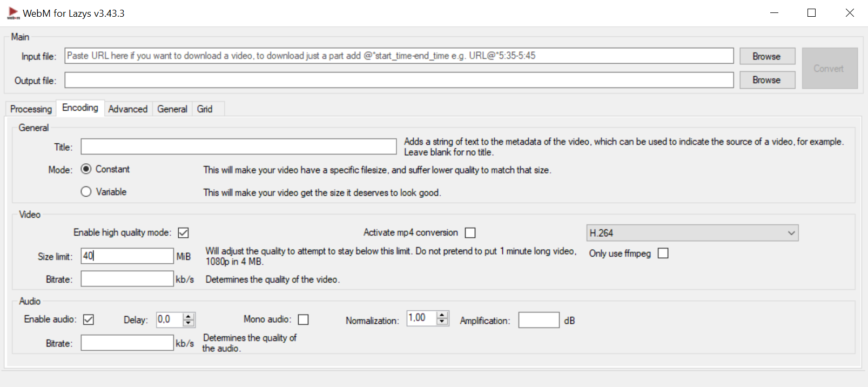Viewport: 868px width, 387px height.
Task: Click the audio Bitrate field
Action: click(127, 343)
